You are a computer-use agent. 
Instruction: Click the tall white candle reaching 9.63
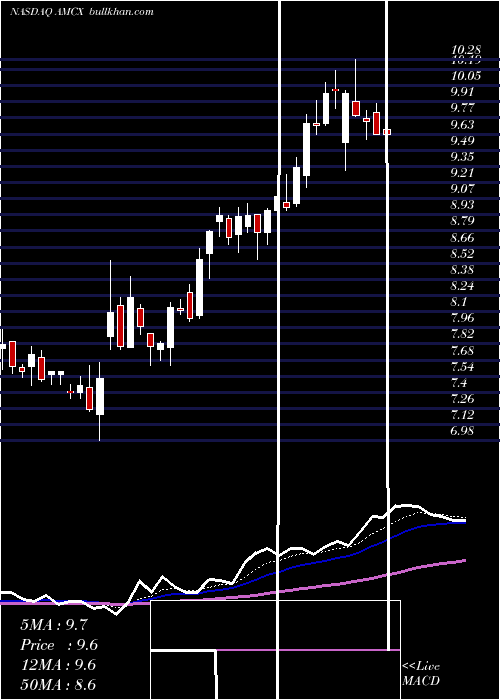306,150
